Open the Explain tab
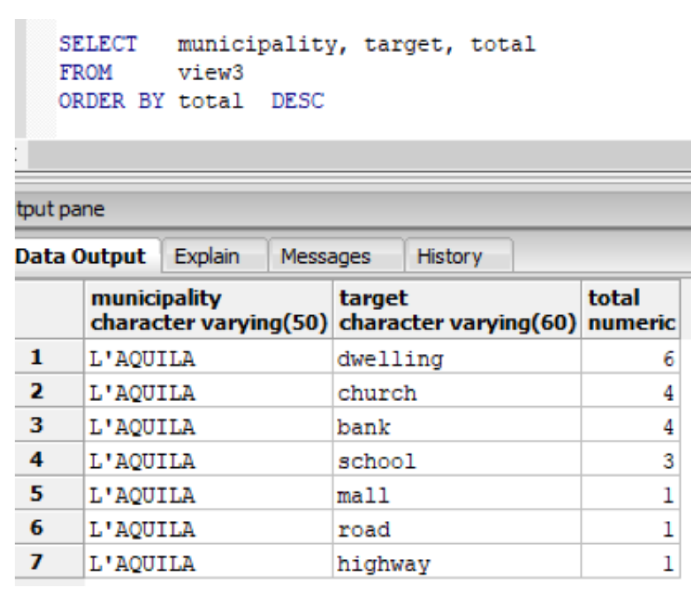The width and height of the screenshot is (700, 590). click(x=207, y=257)
